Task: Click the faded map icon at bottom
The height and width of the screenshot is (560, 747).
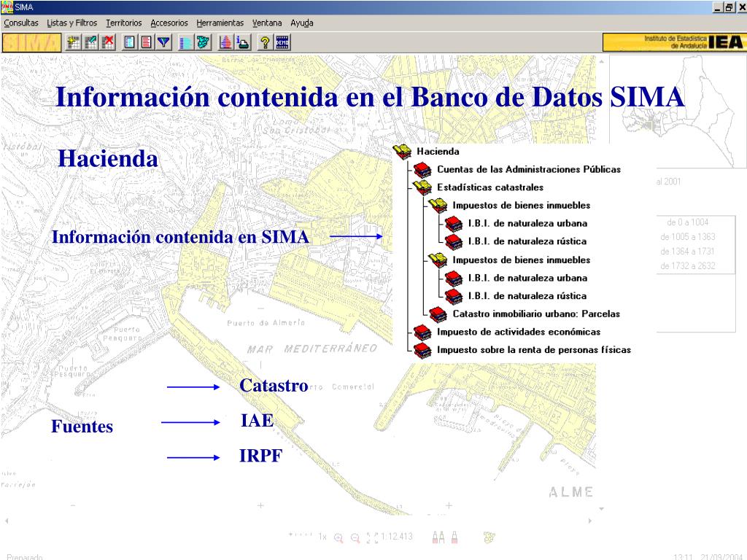Action: (x=489, y=537)
